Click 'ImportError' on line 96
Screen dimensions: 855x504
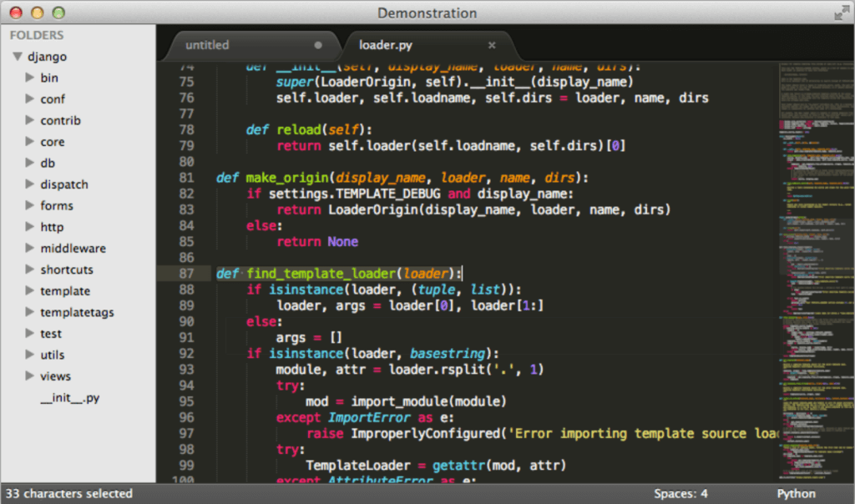[368, 418]
